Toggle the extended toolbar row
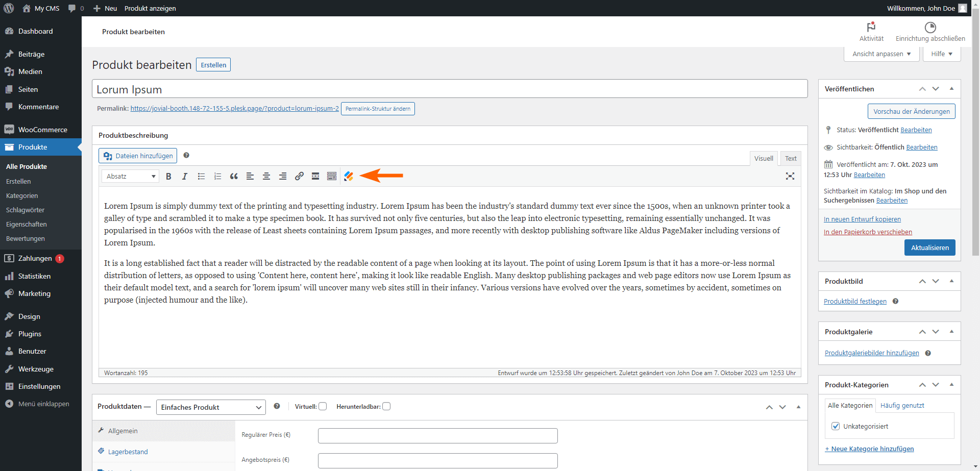The image size is (980, 471). pyautogui.click(x=332, y=176)
